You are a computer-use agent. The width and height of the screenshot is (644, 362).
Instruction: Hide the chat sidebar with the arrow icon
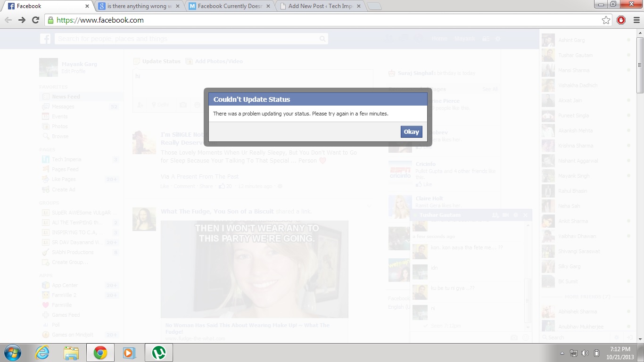(629, 337)
